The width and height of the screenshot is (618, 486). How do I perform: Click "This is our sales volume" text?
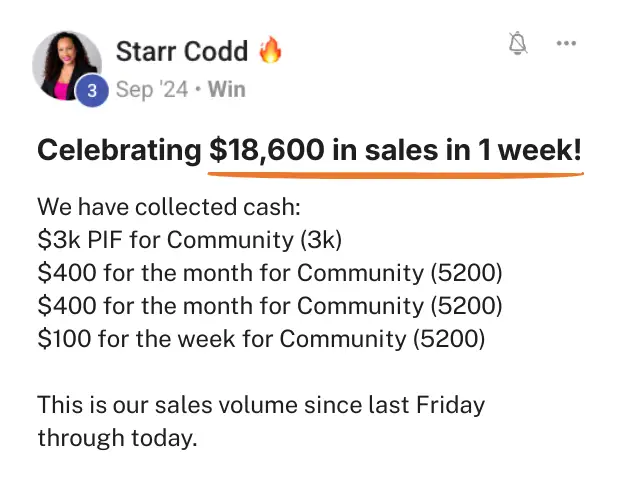(260, 405)
